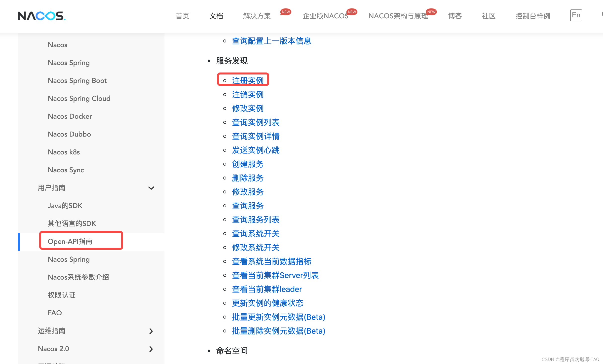Open the 文档 navigation menu item

coord(216,16)
